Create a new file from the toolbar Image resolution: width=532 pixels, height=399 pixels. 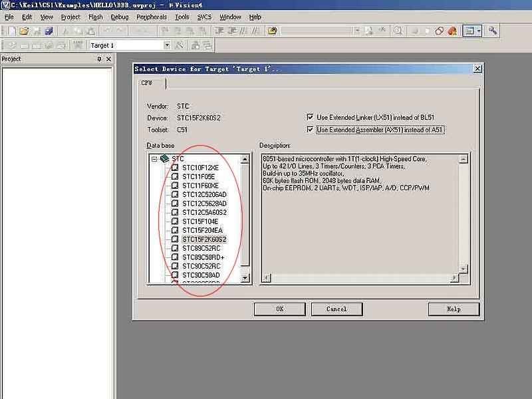tap(11, 31)
